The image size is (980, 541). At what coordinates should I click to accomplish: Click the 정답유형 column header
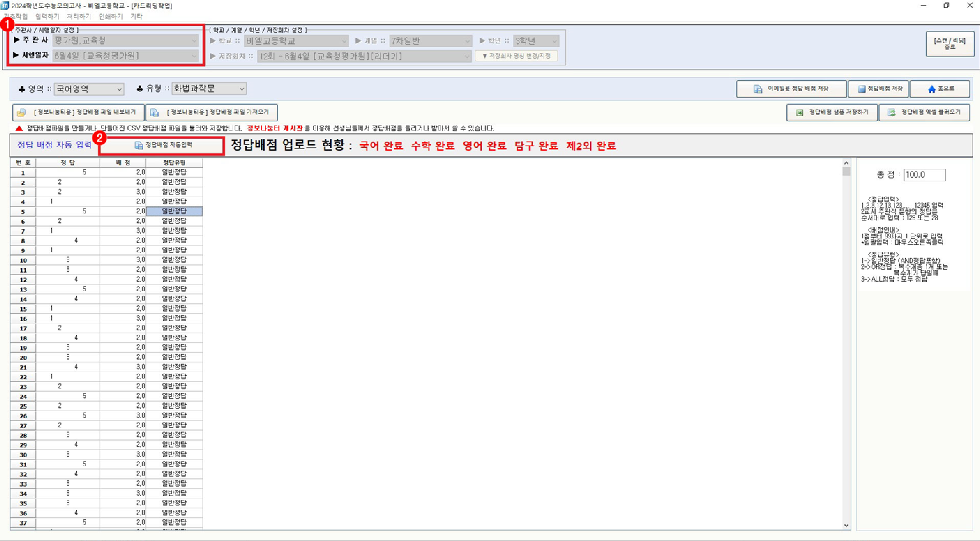(174, 163)
